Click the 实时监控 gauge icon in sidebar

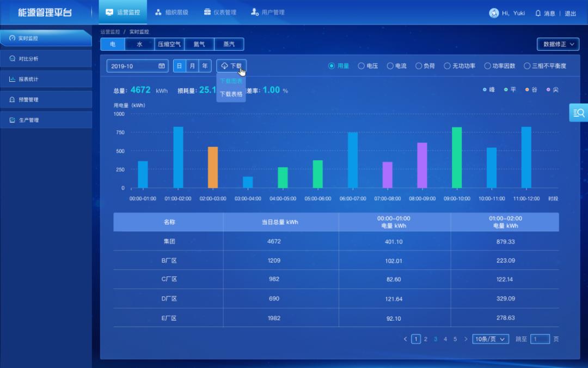[12, 38]
